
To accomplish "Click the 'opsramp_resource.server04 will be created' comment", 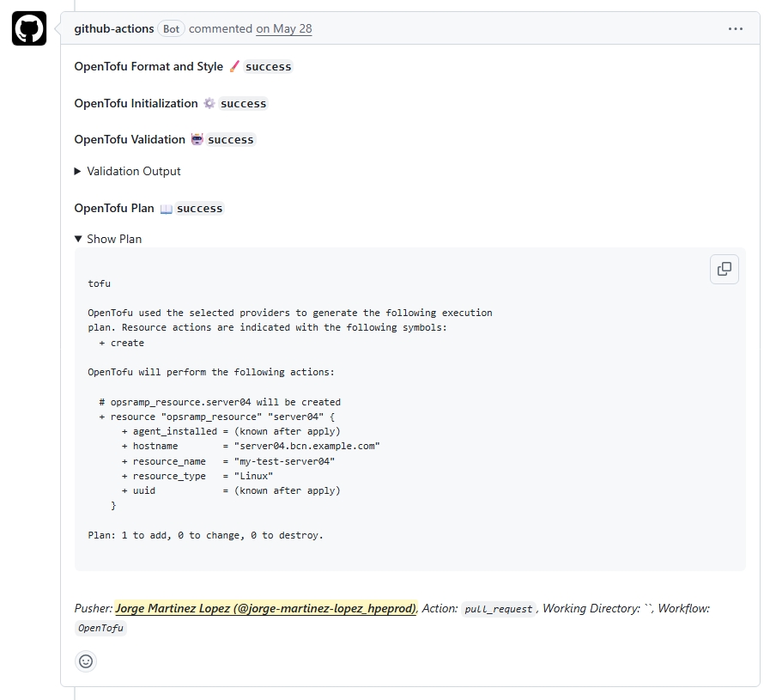I will (220, 402).
